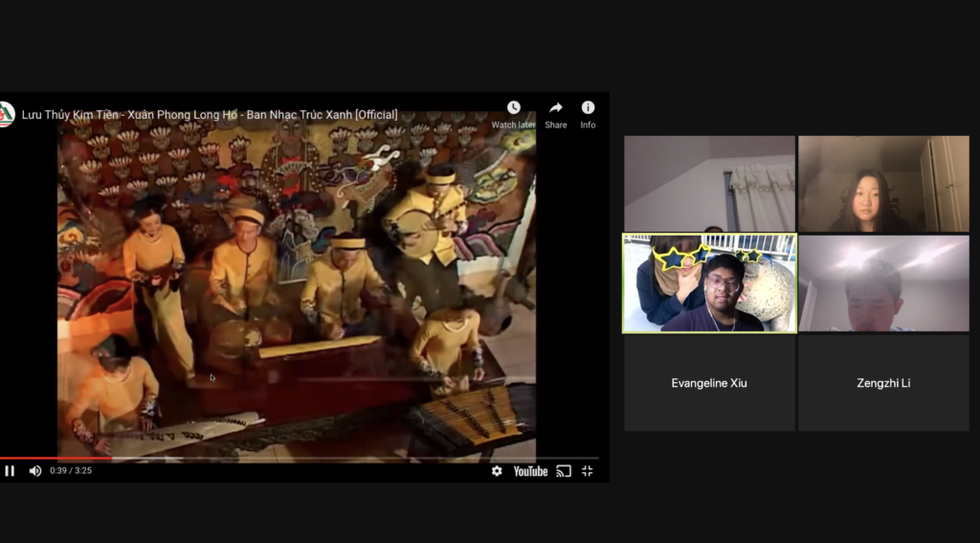Show video Info card

(x=588, y=115)
